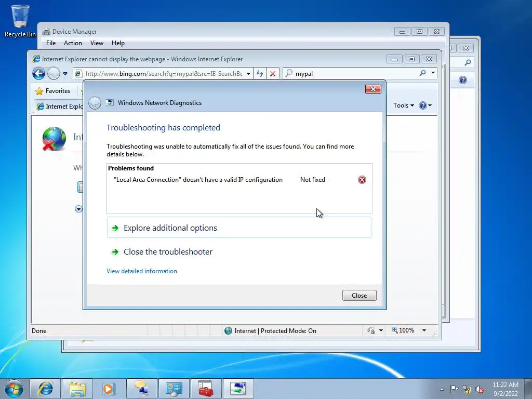This screenshot has width=532, height=399.
Task: Click the 100% zoom level button
Action: point(403,330)
